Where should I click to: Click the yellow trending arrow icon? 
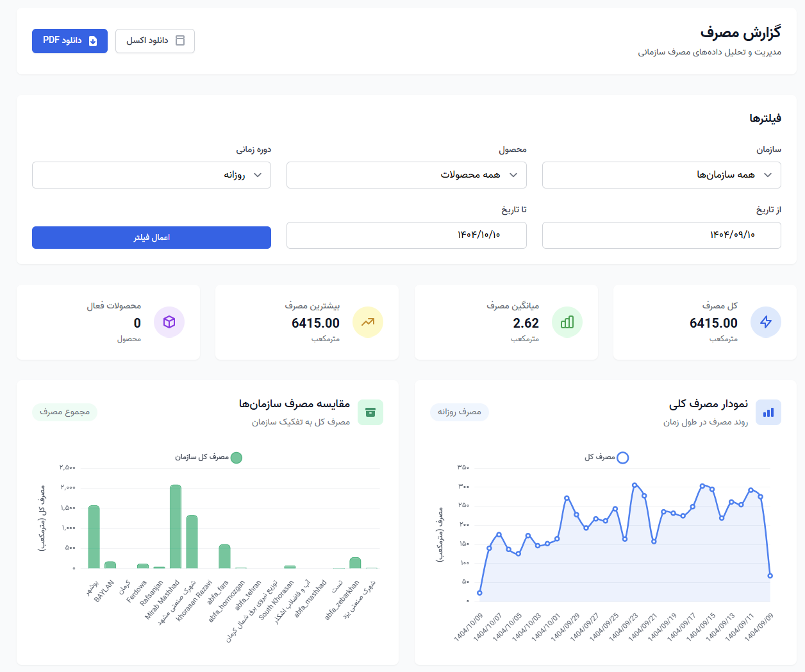[x=368, y=322]
